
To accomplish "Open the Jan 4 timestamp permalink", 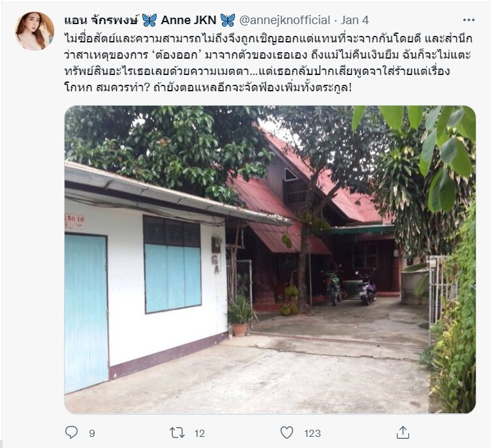I will (354, 20).
